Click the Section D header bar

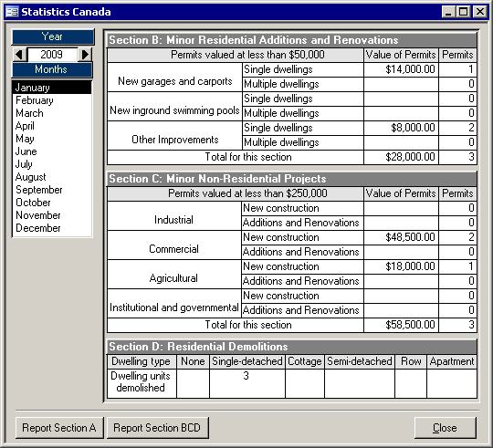[x=292, y=347]
